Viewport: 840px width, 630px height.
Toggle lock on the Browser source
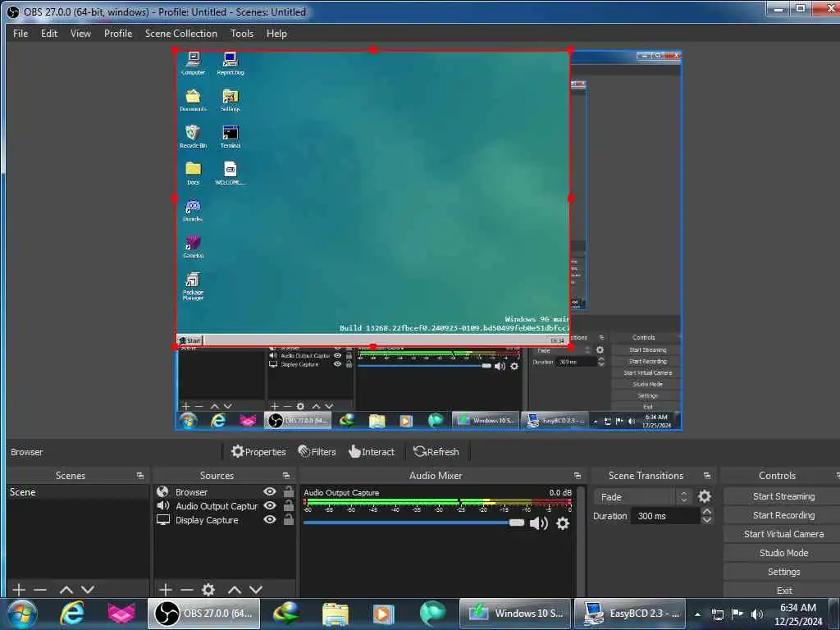pyautogui.click(x=289, y=491)
